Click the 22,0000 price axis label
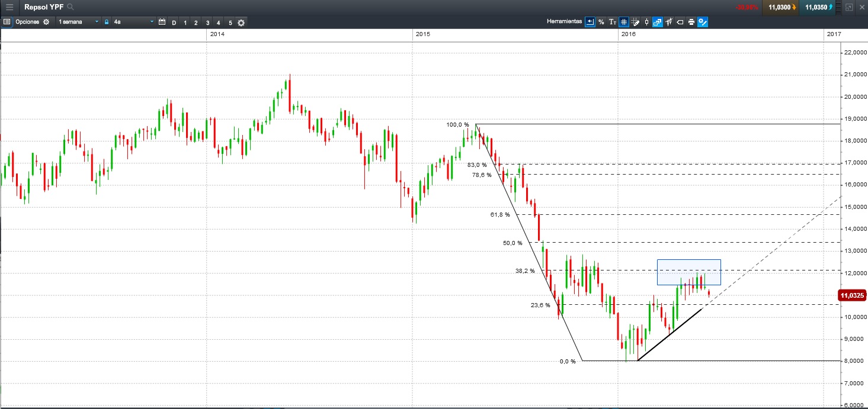The width and height of the screenshot is (868, 409). click(855, 53)
